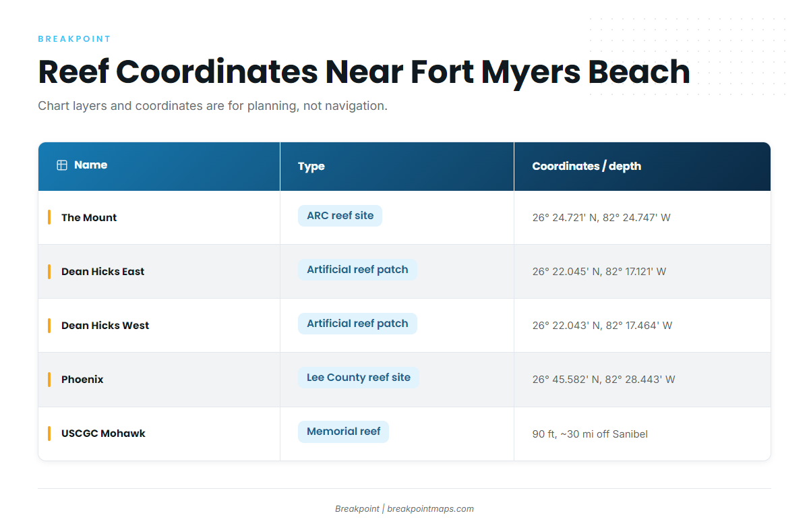
Task: Open the breakpointmaps.com footer link
Action: pyautogui.click(x=430, y=509)
